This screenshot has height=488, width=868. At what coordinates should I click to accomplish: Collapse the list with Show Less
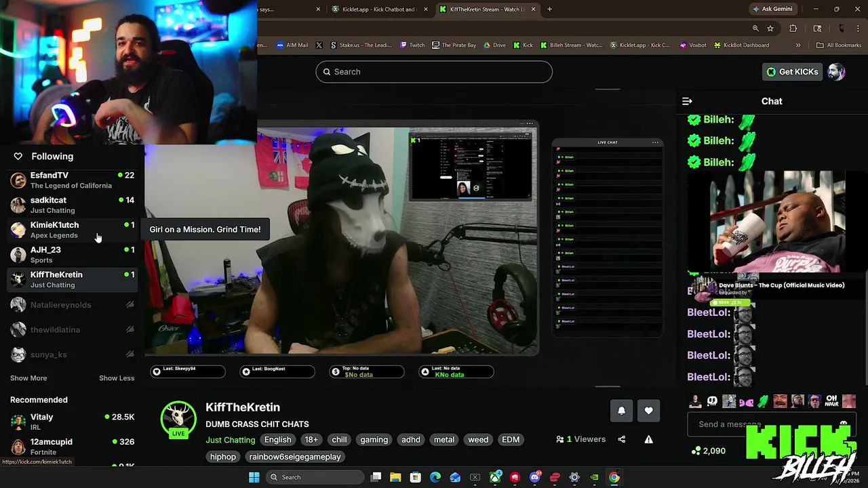tap(117, 378)
